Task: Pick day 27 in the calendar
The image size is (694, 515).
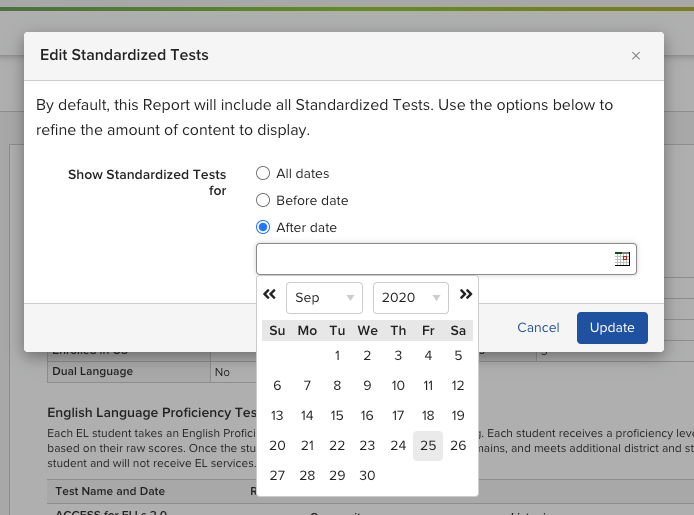Action: (x=277, y=476)
